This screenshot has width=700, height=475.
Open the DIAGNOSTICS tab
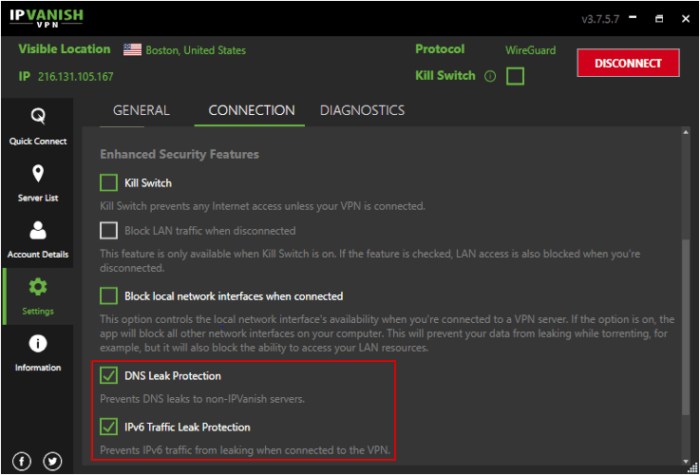[x=362, y=111]
